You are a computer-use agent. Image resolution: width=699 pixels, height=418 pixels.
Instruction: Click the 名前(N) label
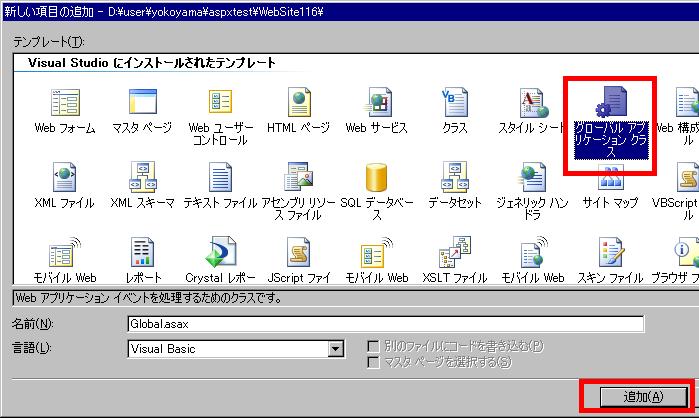[x=32, y=324]
